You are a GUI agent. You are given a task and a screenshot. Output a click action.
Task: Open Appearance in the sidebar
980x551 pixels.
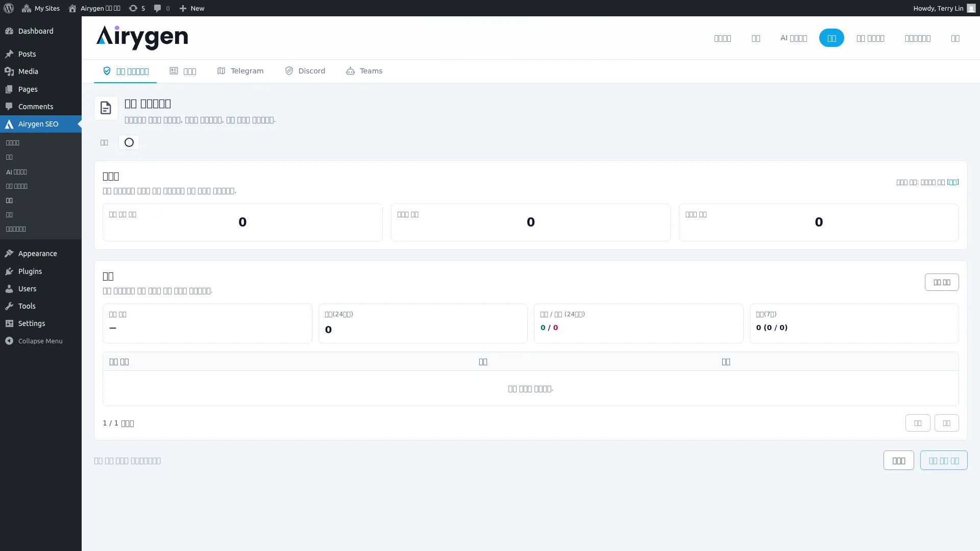(x=37, y=254)
